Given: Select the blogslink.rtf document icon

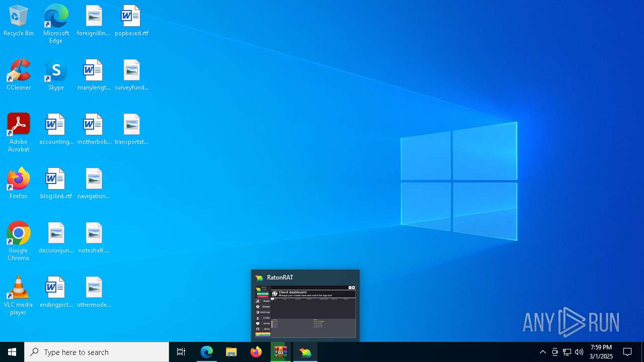Looking at the screenshot, I should (x=56, y=184).
